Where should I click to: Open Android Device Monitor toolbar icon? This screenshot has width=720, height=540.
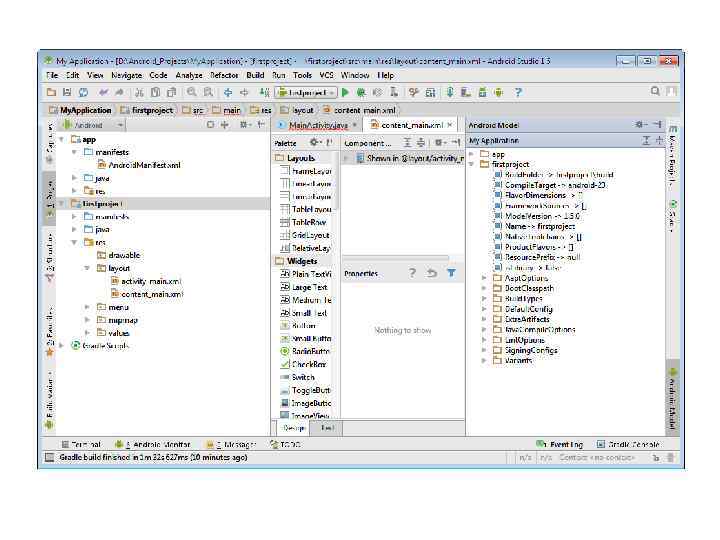pos(499,93)
